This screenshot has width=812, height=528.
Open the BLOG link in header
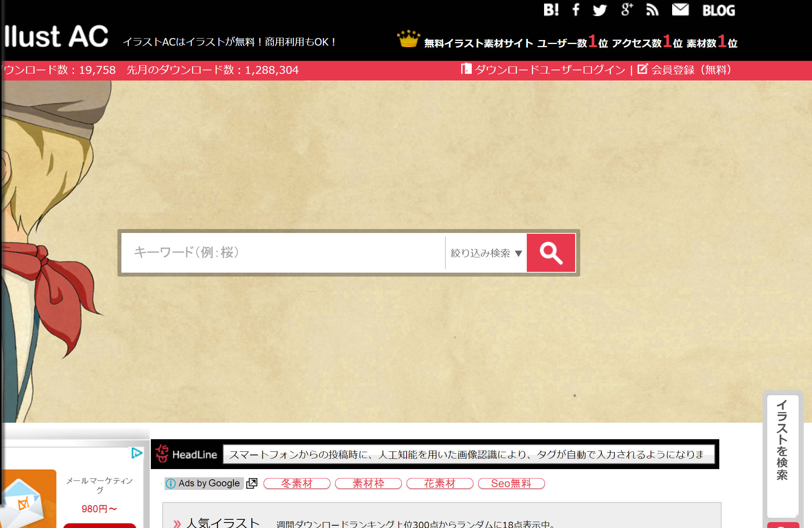pos(719,10)
